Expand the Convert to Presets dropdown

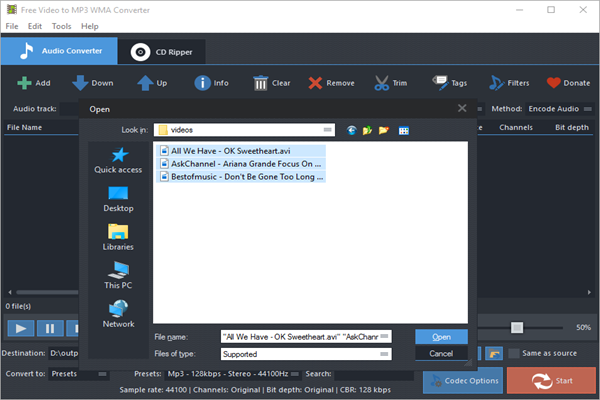102,374
